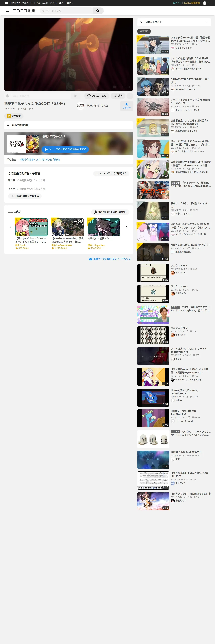Image resolution: width=215 pixels, height=644 pixels.
Task: Click the main video player
Action: [69, 54]
